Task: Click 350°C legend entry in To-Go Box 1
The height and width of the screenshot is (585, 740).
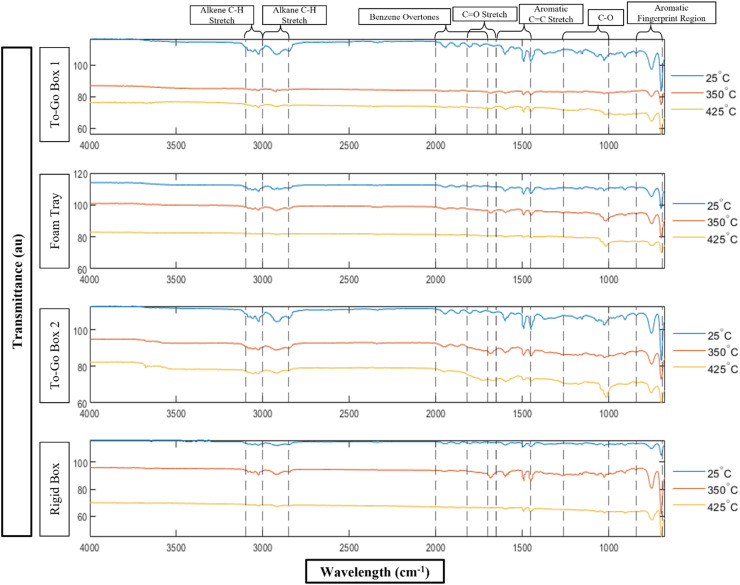Action: (x=703, y=94)
